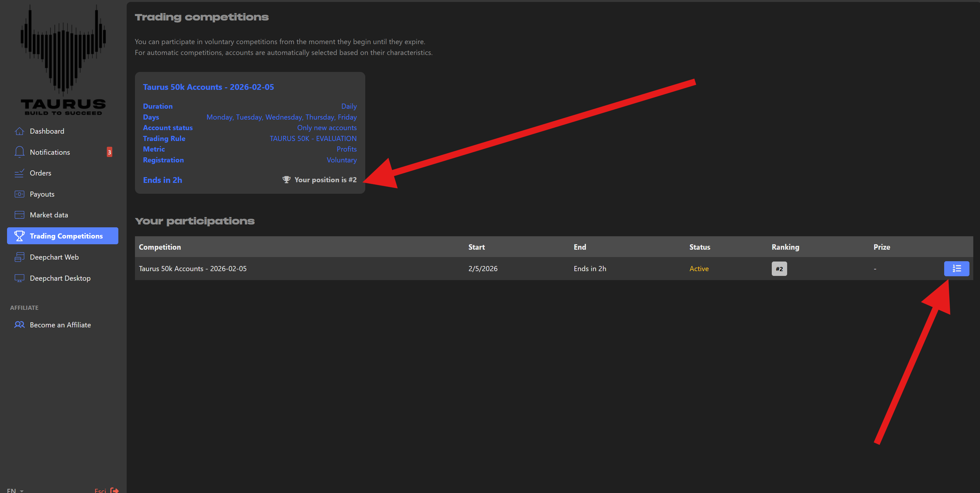Click the Dashboard home icon
Viewport: 980px width, 493px height.
click(x=20, y=131)
